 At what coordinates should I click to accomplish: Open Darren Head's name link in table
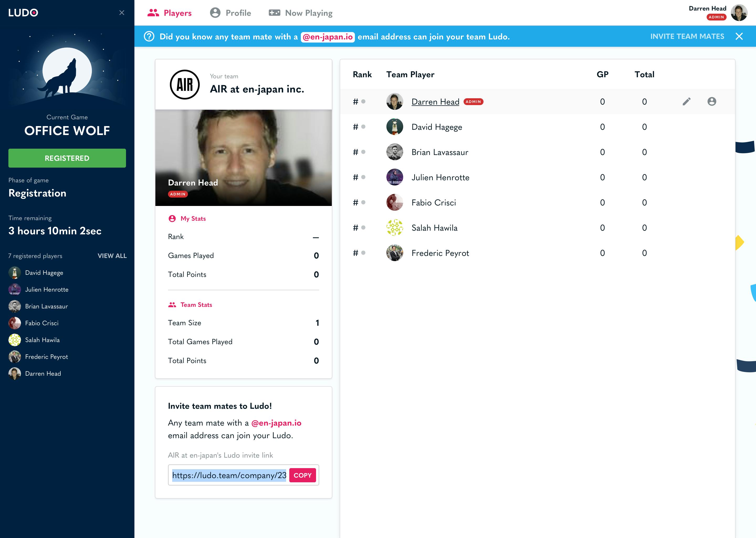point(435,102)
